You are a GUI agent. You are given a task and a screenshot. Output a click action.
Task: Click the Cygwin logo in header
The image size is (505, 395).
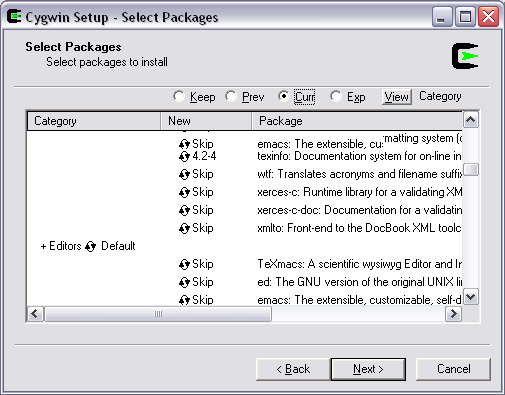(465, 56)
